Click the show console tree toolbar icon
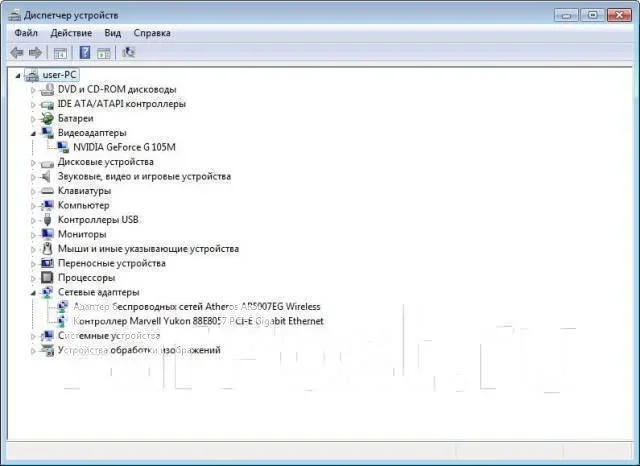This screenshot has height=466, width=640. [x=60, y=53]
